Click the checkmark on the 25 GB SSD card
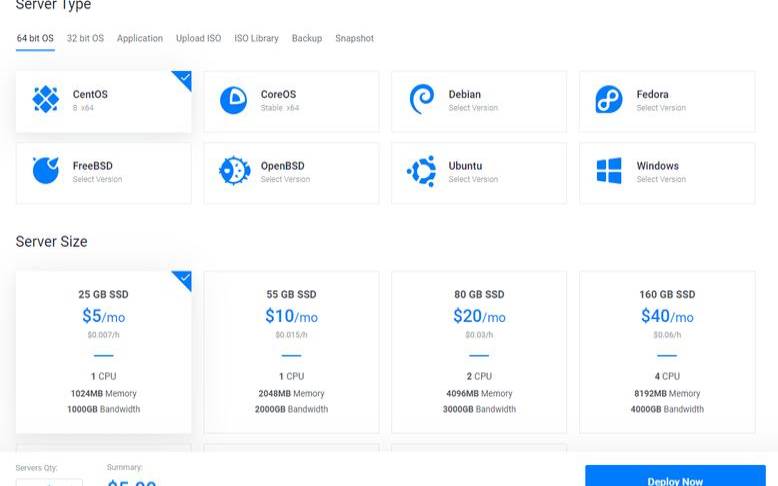 point(185,278)
